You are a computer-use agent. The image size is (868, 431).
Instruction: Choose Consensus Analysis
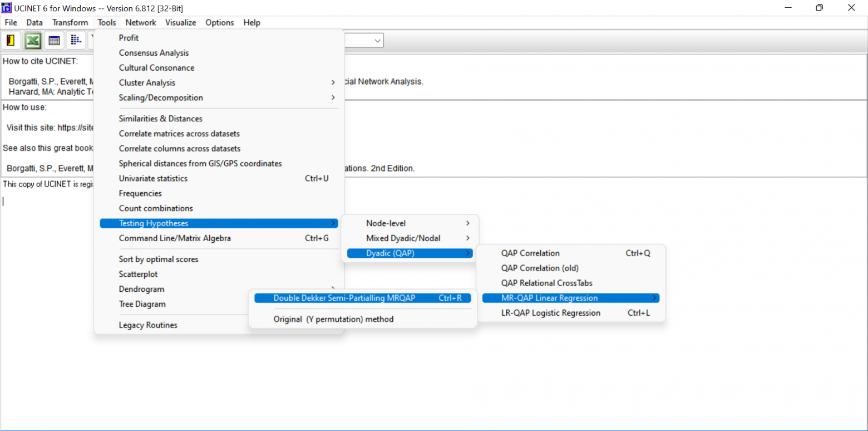click(219, 53)
